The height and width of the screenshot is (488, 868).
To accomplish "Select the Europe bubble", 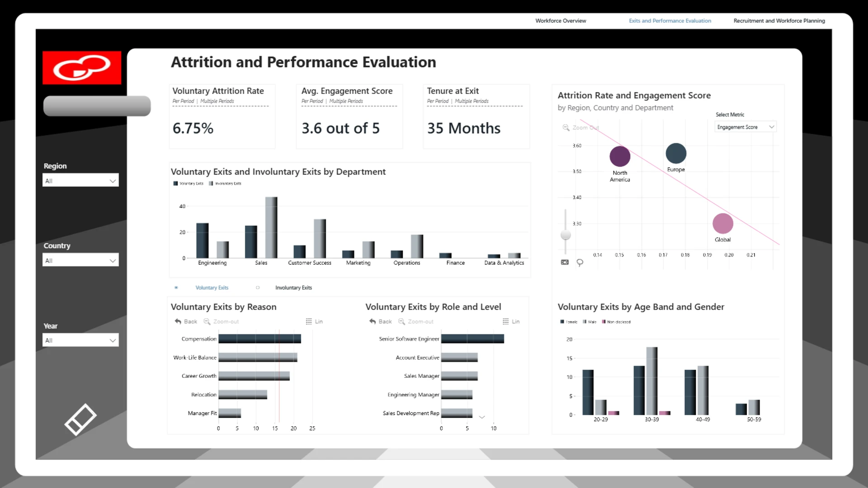I will pyautogui.click(x=676, y=153).
